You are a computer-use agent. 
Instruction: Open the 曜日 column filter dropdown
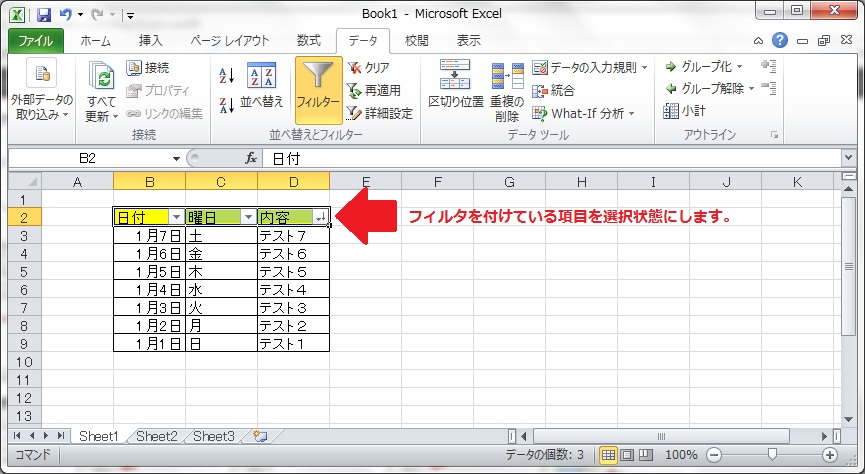248,217
